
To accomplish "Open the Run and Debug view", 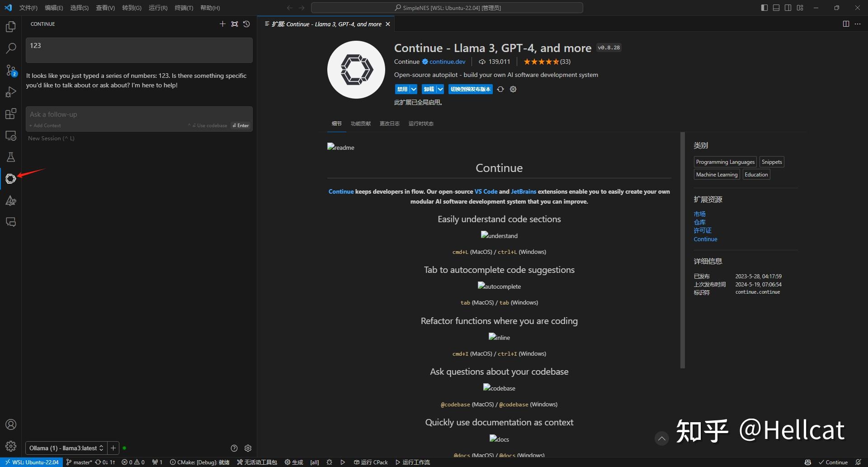I will 10,92.
